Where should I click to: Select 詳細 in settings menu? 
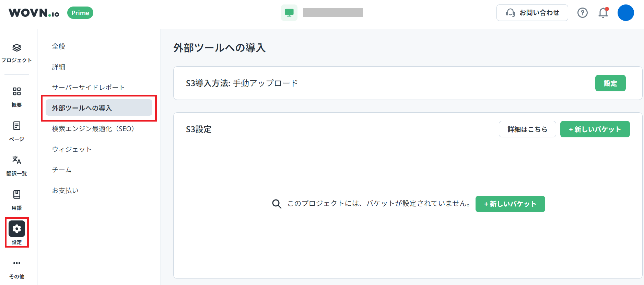(59, 67)
